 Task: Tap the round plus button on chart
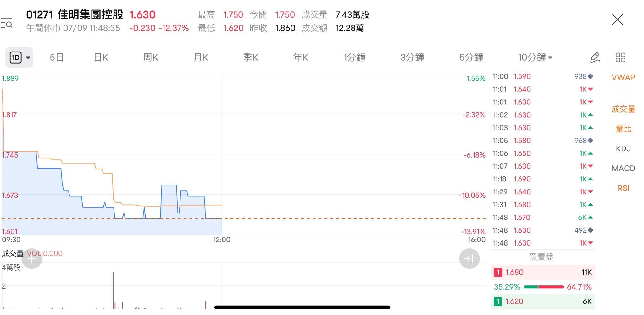coord(32,259)
